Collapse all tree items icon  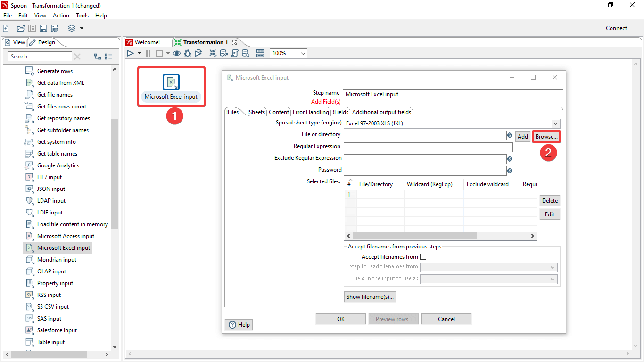tap(108, 57)
